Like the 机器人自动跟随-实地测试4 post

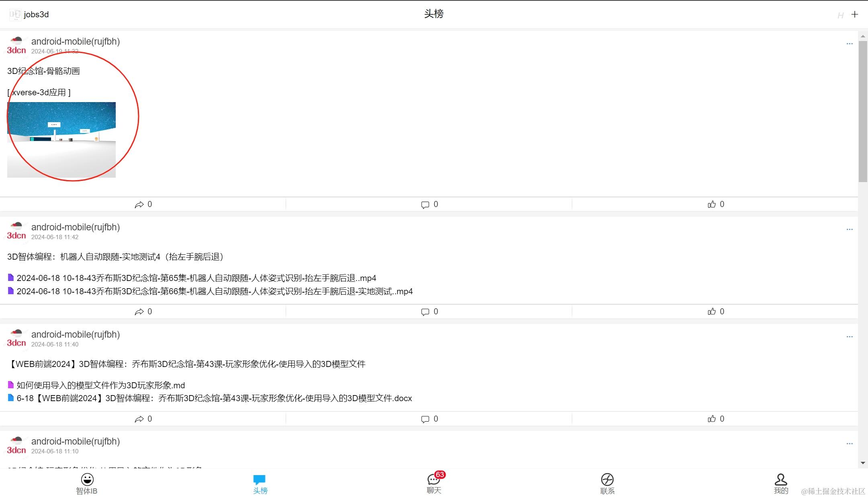point(712,312)
